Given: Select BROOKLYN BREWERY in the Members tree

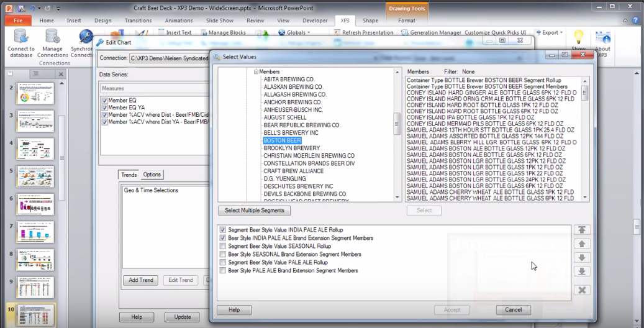Looking at the screenshot, I should tap(292, 148).
